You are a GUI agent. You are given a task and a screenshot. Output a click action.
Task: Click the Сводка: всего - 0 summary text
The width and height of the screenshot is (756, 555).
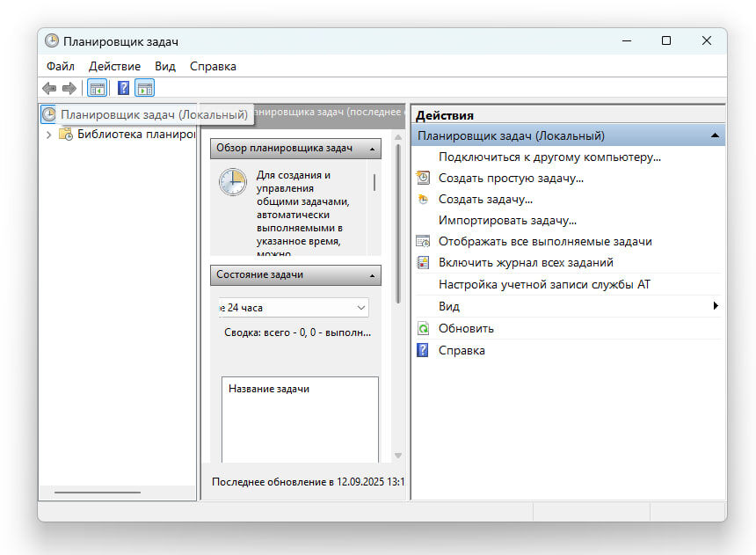point(297,332)
